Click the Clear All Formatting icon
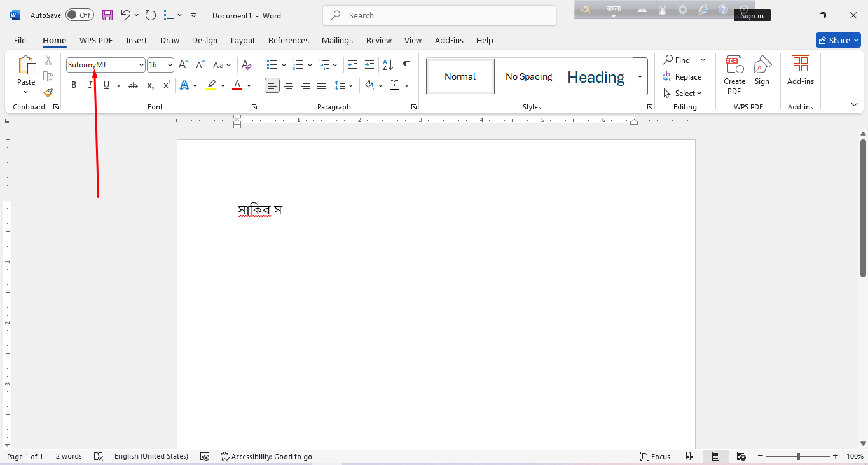 pos(247,65)
